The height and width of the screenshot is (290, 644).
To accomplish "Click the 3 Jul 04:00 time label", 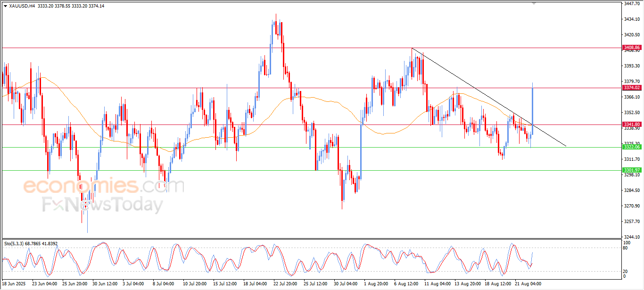I will coord(134,284).
